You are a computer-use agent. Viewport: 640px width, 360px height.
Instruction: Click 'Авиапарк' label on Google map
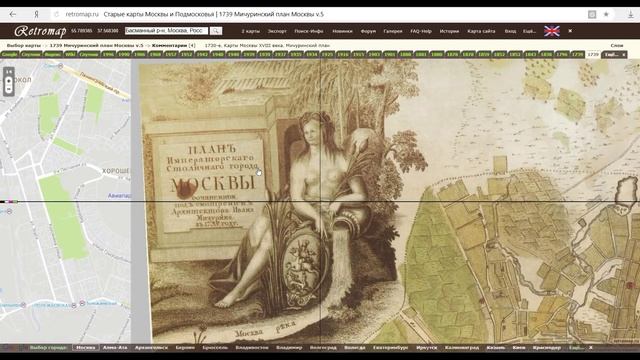tap(119, 196)
